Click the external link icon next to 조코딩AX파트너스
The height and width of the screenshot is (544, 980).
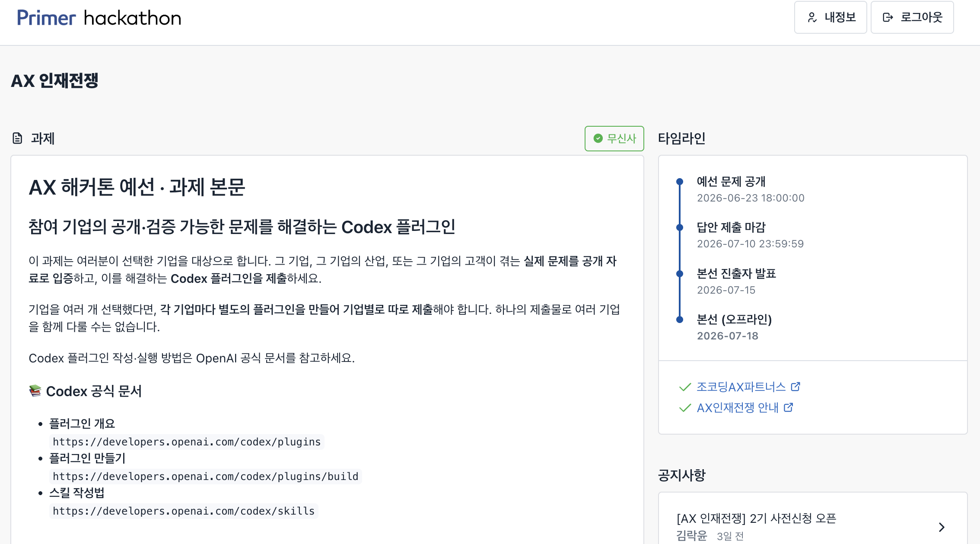[x=795, y=387]
